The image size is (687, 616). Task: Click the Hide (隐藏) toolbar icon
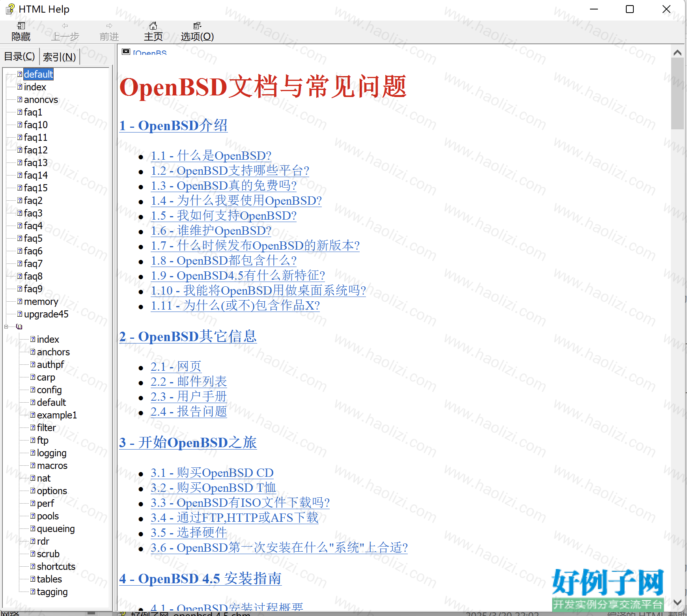[x=21, y=26]
